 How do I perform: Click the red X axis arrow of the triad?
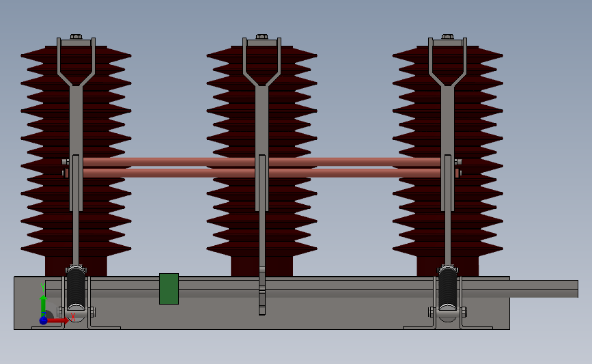pos(57,320)
